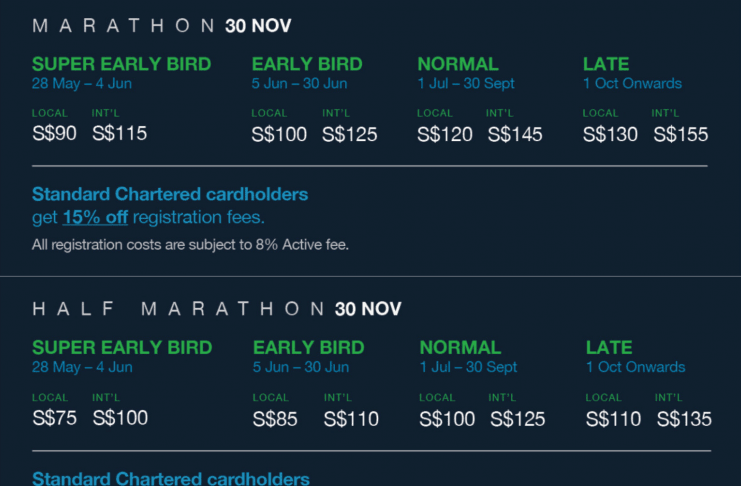
Task: Click the 8% Active fee notice
Action: click(x=190, y=245)
